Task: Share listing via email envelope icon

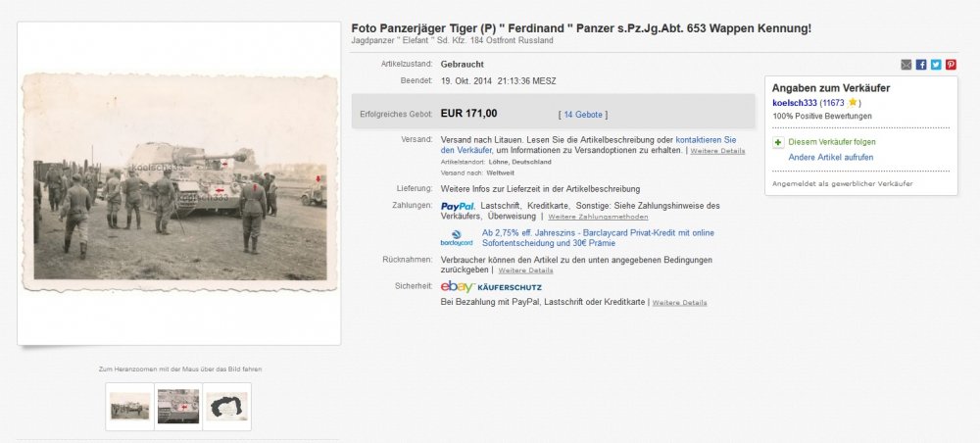Action: coord(906,65)
